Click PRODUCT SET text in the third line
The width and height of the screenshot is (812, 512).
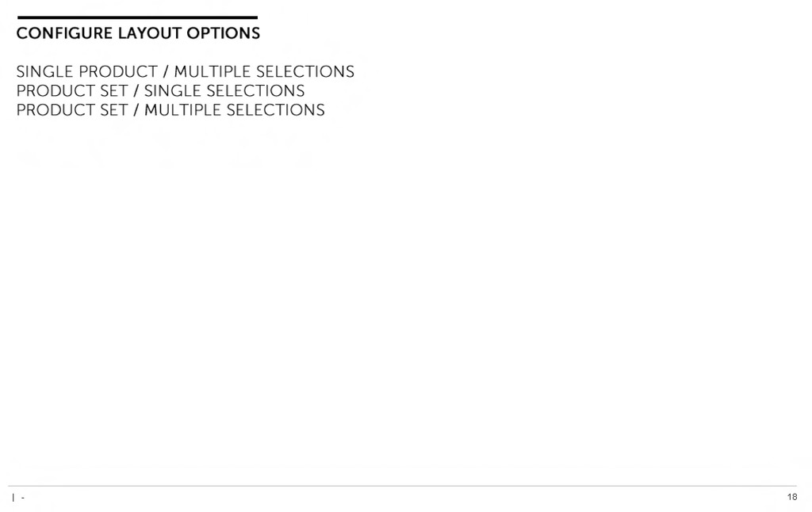point(72,109)
